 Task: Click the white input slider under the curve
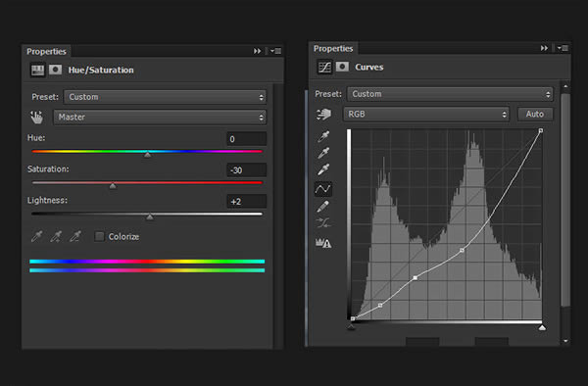tap(542, 327)
